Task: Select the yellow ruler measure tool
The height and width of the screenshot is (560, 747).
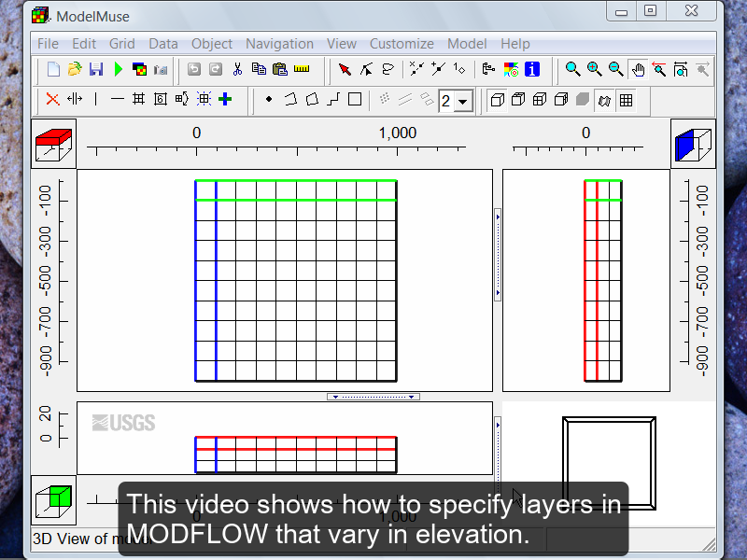Action: [302, 69]
